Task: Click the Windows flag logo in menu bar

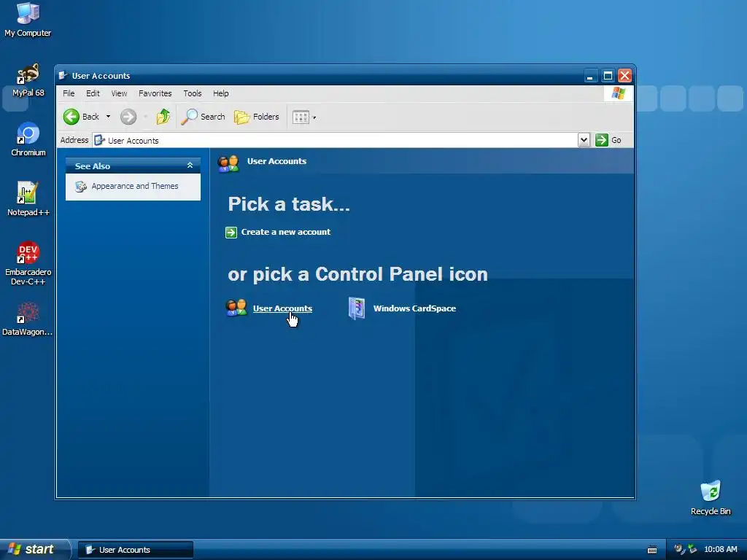Action: tap(619, 93)
